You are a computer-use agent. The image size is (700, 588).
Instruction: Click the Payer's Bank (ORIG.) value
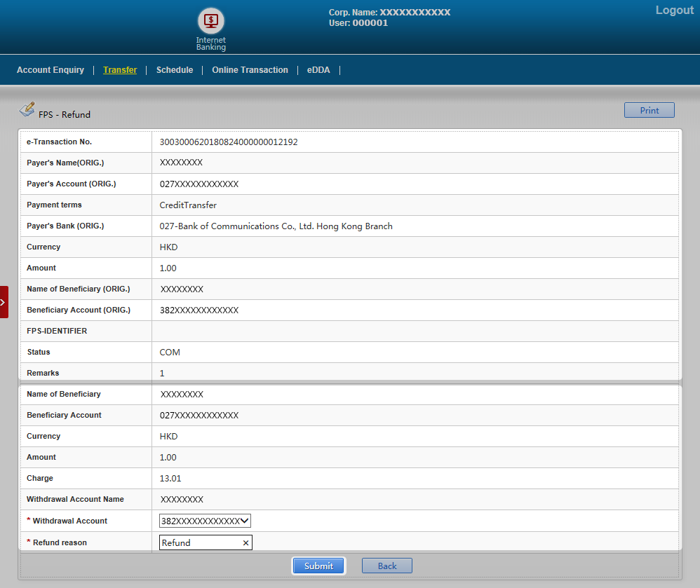pyautogui.click(x=276, y=226)
